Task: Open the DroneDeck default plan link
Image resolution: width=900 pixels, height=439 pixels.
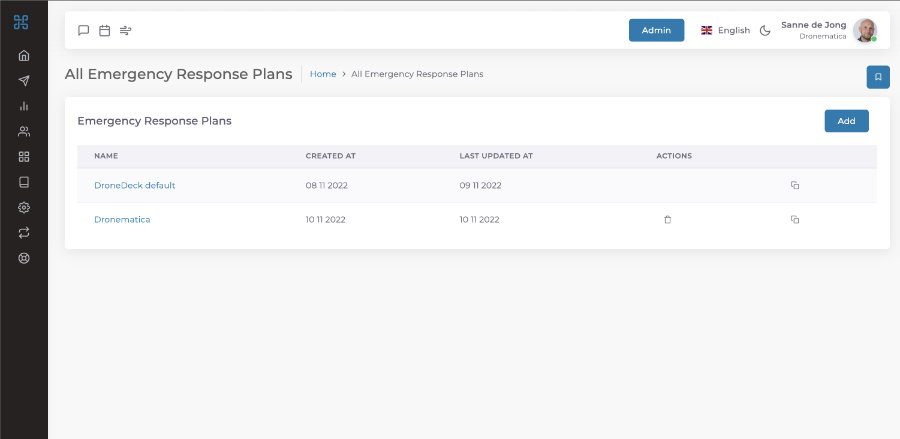Action: coord(134,185)
